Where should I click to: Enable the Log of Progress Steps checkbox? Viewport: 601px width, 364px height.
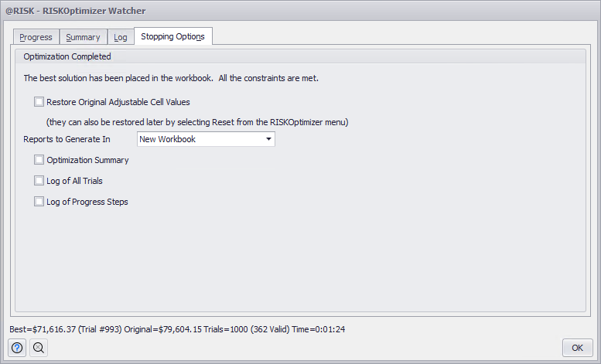[x=39, y=202]
